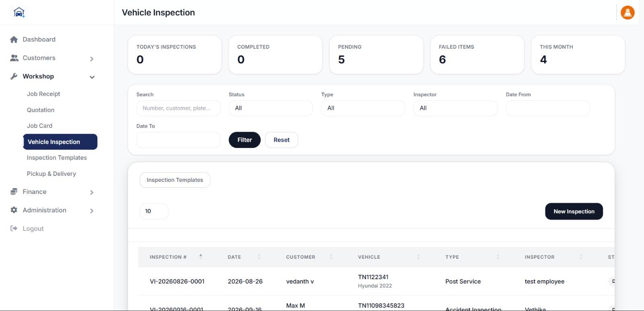The height and width of the screenshot is (311, 644).
Task: Click inspection number VI-20260826-0001
Action: click(177, 282)
